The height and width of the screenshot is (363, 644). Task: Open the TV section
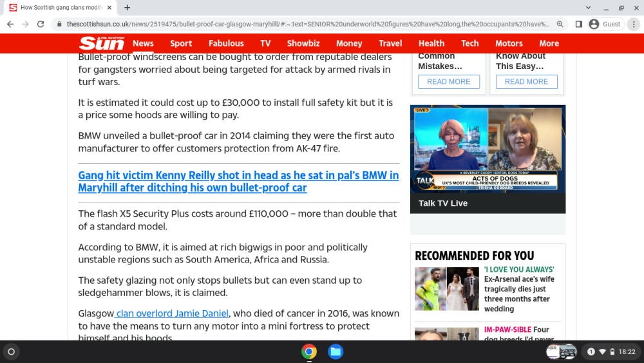coord(265,43)
